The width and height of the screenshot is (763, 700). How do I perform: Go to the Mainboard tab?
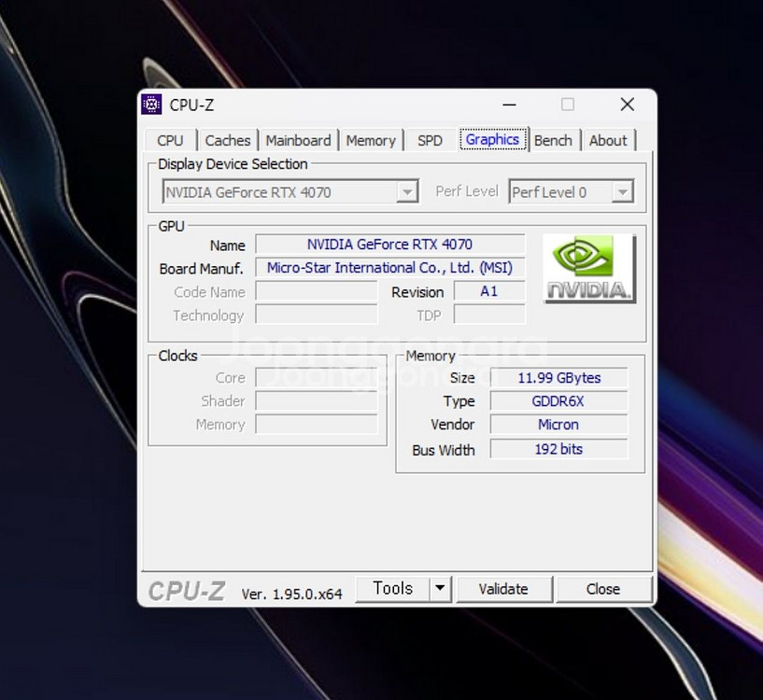click(x=298, y=141)
